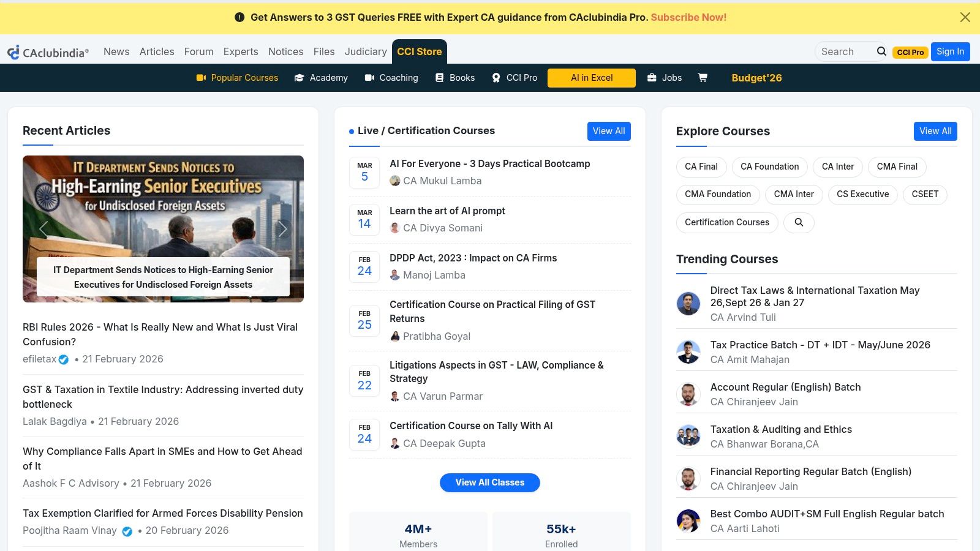This screenshot has height=551, width=980.
Task: Select the CCI Store tab
Action: 420,51
